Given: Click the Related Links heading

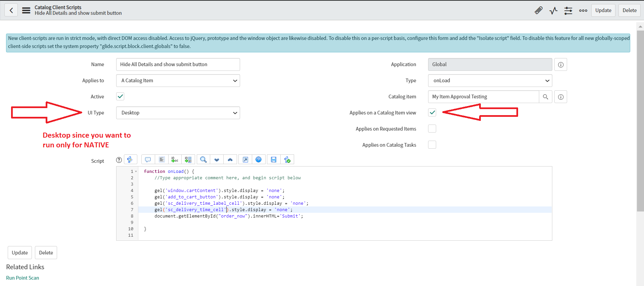Looking at the screenshot, I should coord(25,267).
